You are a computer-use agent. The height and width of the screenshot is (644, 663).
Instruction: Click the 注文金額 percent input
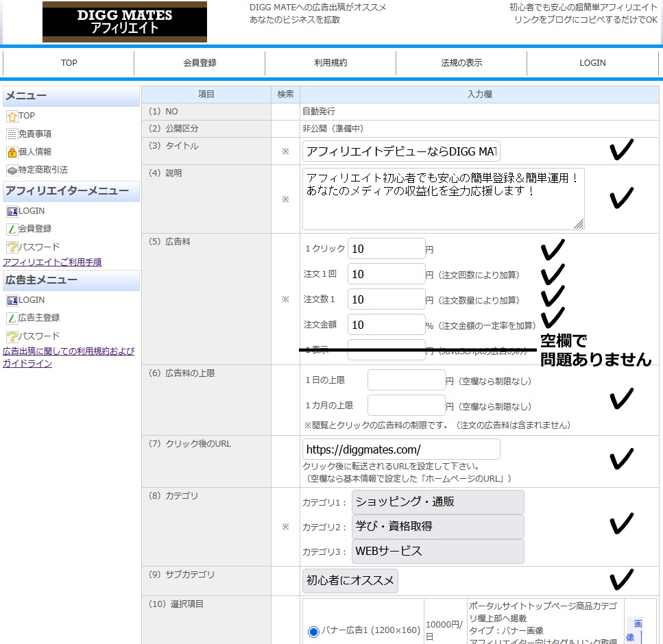[387, 325]
